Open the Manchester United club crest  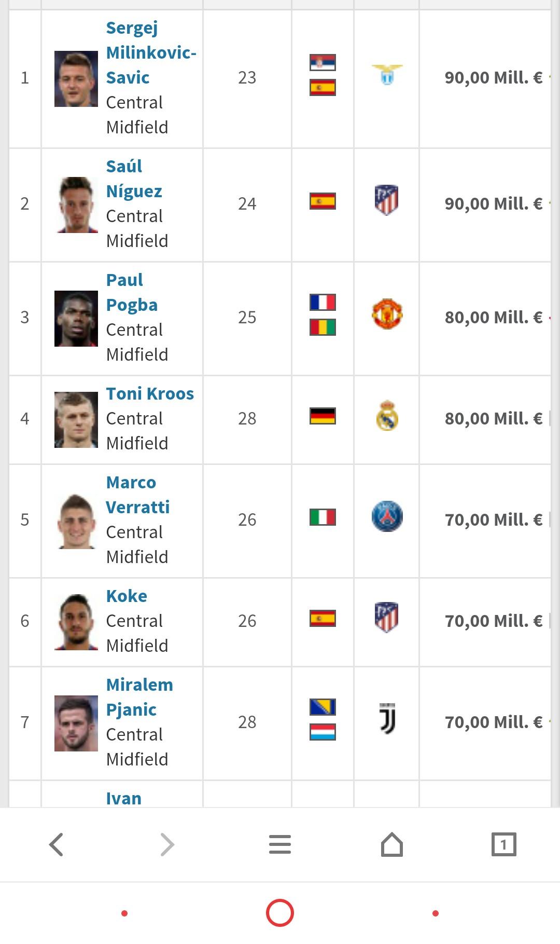(x=387, y=313)
